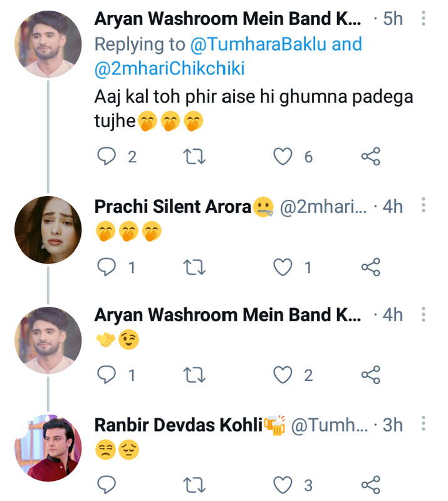Reply to Prachi Silent Arora's tweet

(x=107, y=268)
